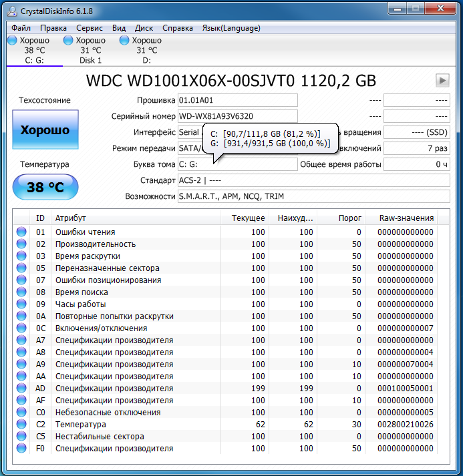The height and width of the screenshot is (476, 463).
Task: Click status icon of attribute AF row
Action: 21,400
